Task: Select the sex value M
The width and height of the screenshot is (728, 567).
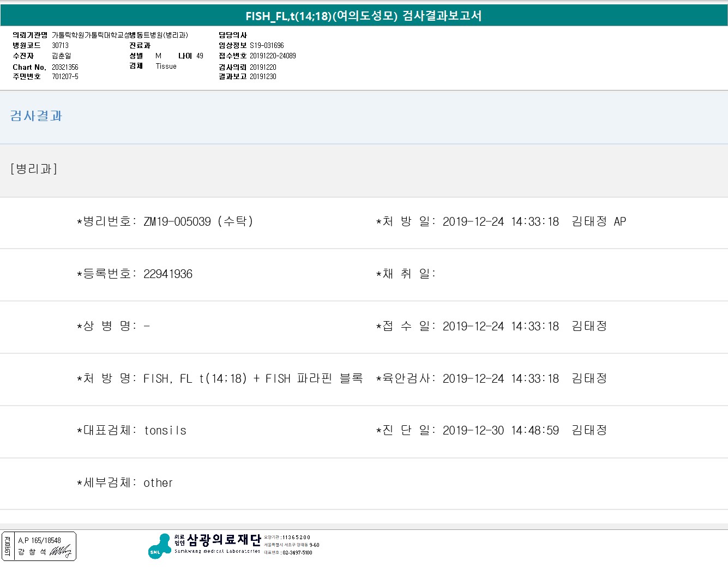Action: coord(158,56)
